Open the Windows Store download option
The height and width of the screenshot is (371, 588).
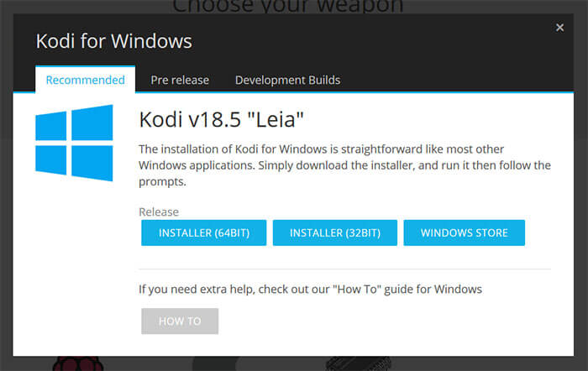[465, 233]
